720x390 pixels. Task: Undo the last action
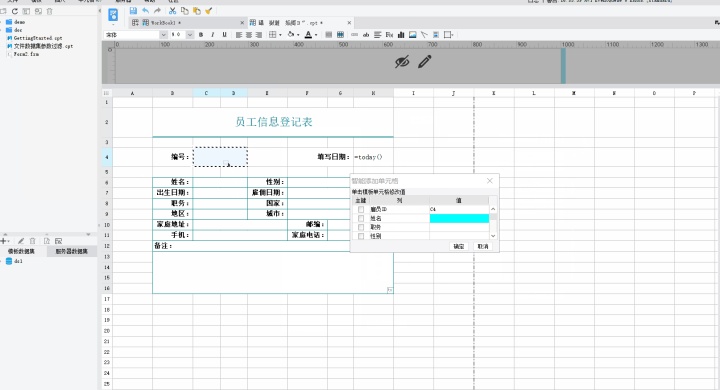(x=145, y=11)
